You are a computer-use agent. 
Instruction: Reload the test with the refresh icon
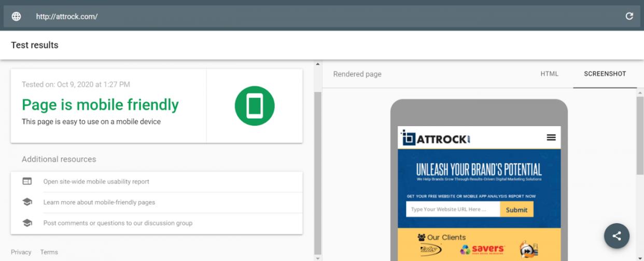629,17
